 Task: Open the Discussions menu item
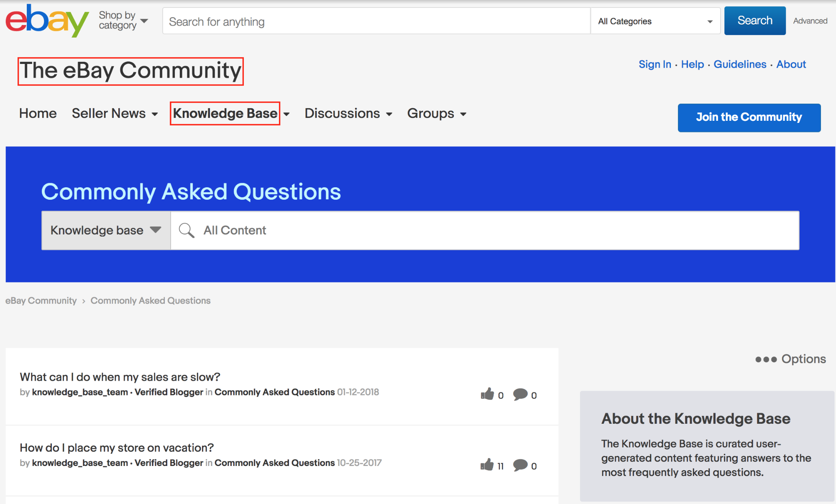342,113
